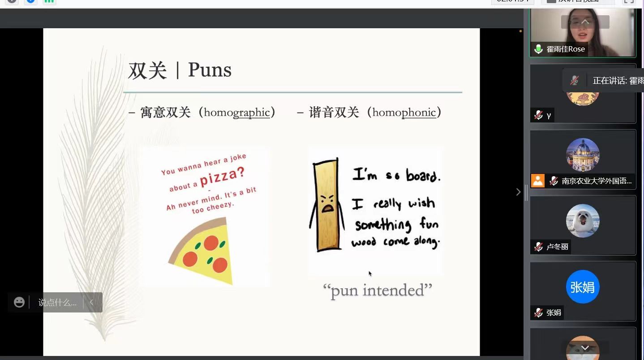Click the 南京农业大学外国语... name text
644x360 pixels.
coord(597,181)
